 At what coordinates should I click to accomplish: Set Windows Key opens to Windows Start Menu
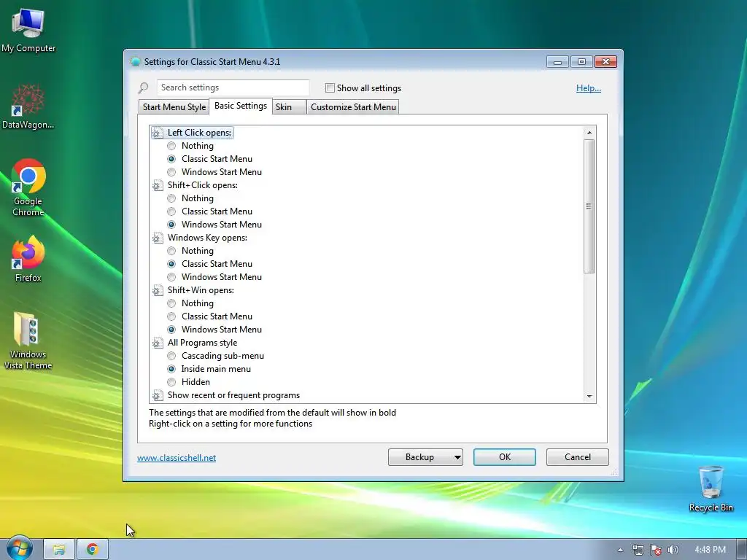click(171, 277)
